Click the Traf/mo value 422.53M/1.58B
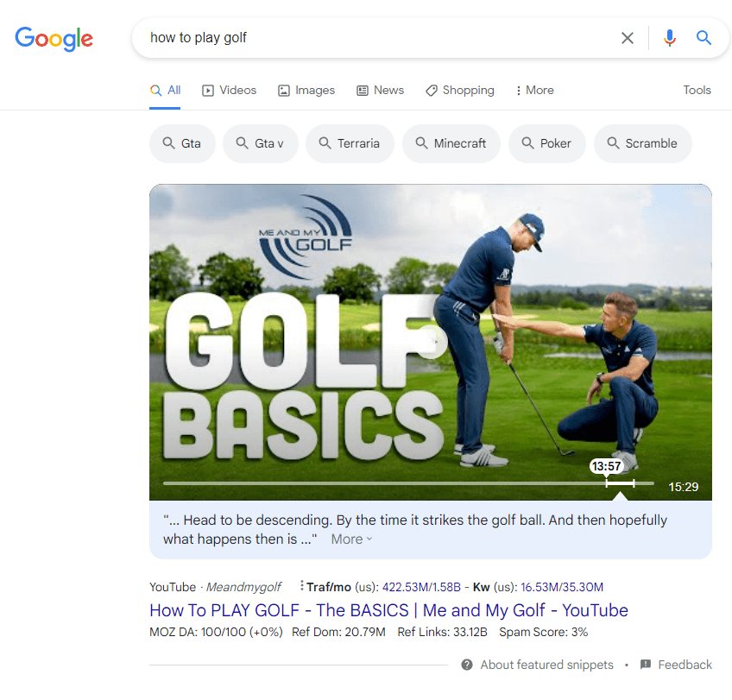The image size is (732, 700). tap(421, 587)
